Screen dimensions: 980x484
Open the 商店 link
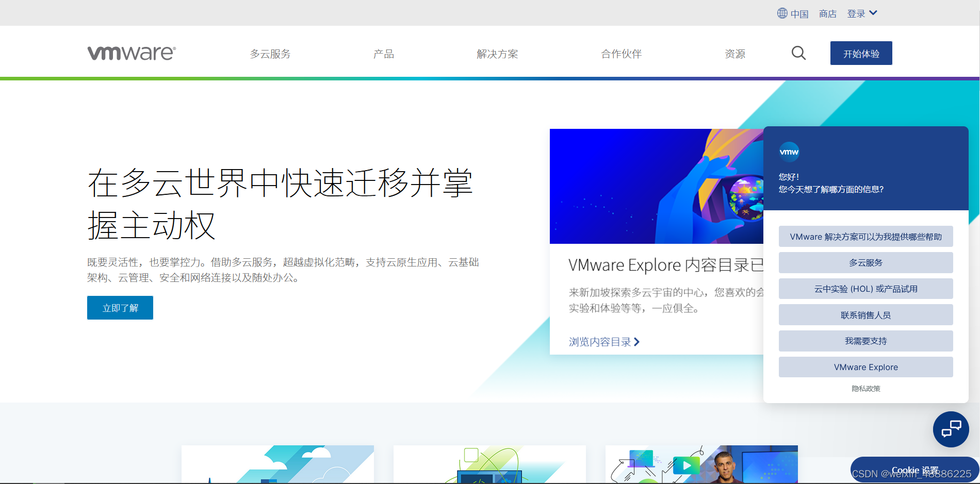pos(828,14)
